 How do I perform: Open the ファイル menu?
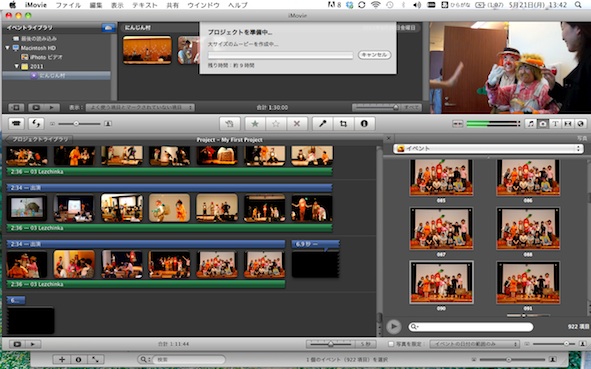(x=68, y=5)
